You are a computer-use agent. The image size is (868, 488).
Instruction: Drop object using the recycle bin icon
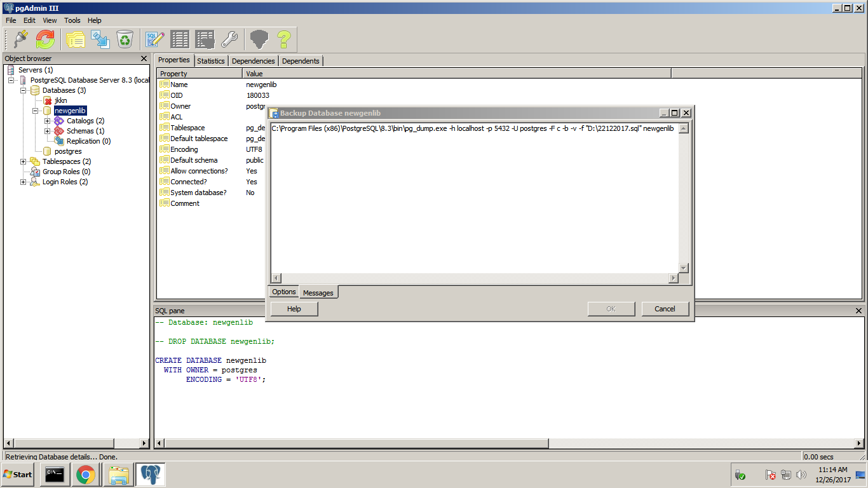[x=125, y=39]
